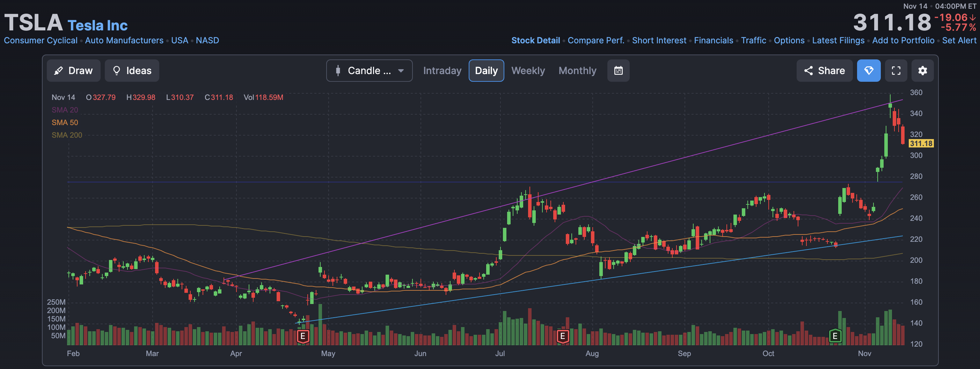
Task: Click the Ideas lightbulb icon
Action: 117,71
